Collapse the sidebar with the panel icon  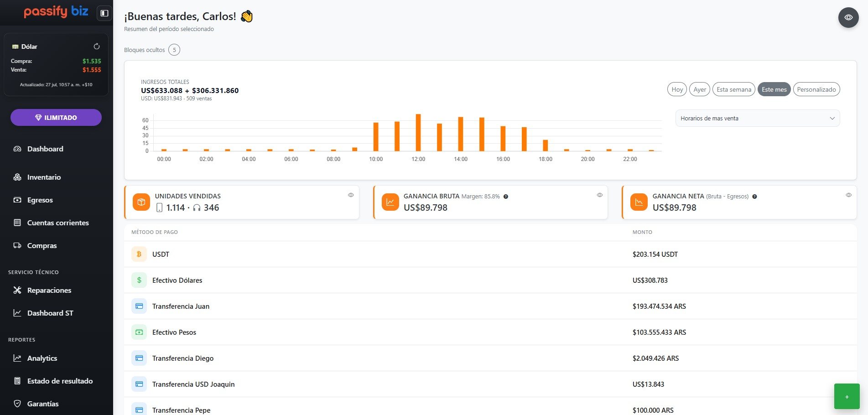pyautogui.click(x=104, y=13)
